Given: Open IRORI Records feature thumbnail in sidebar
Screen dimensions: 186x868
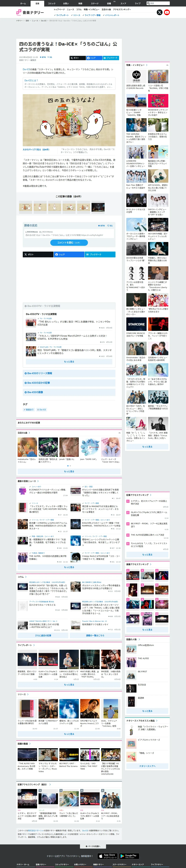Looking at the screenshot, I should (x=136, y=77).
